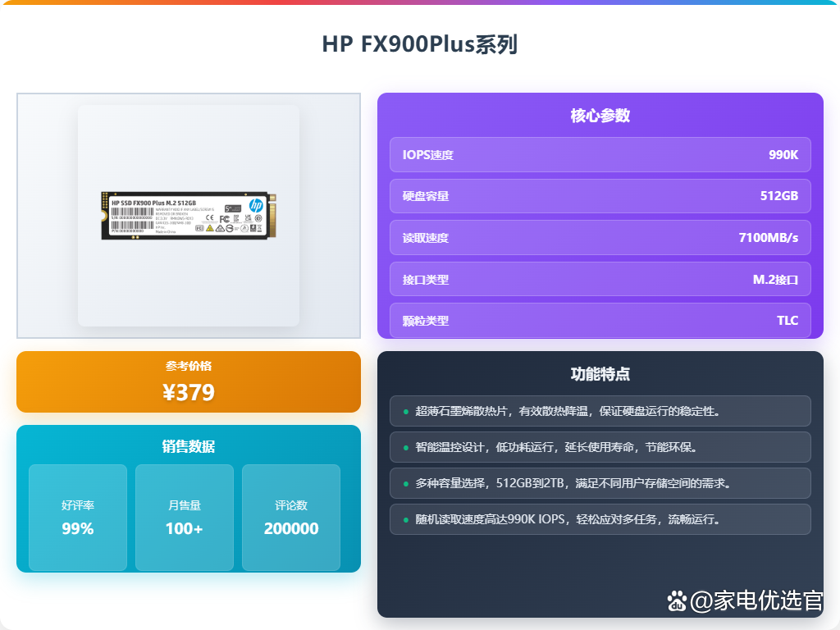Select the 7100MB/s read speed value
The height and width of the screenshot is (630, 840).
(x=768, y=238)
